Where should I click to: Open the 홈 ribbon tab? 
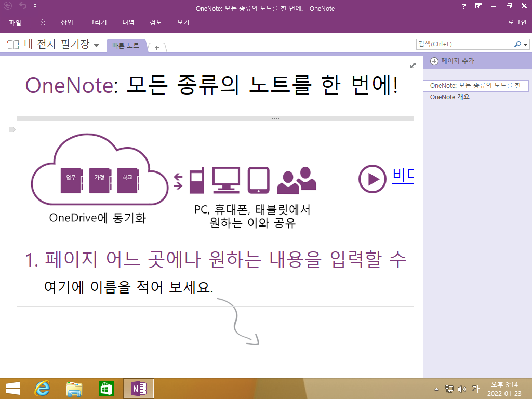[43, 22]
